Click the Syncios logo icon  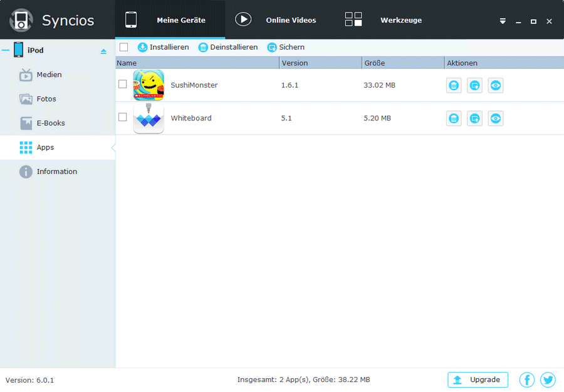[21, 20]
